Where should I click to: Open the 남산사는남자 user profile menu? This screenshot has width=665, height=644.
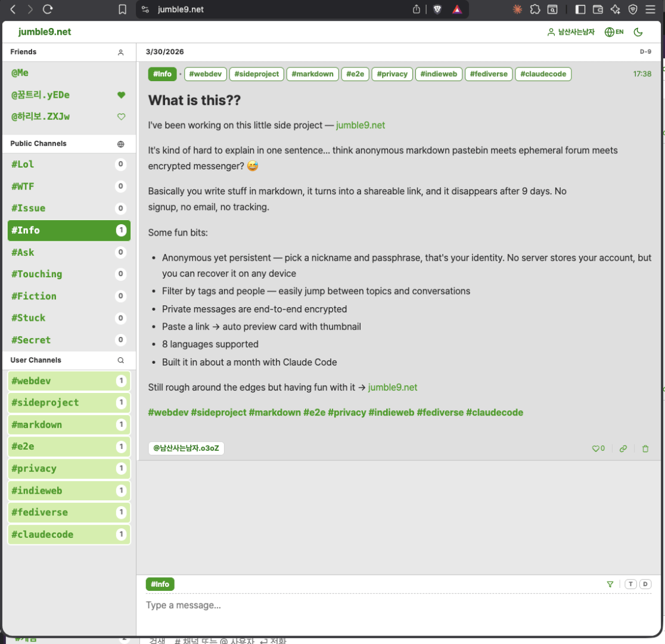[571, 32]
